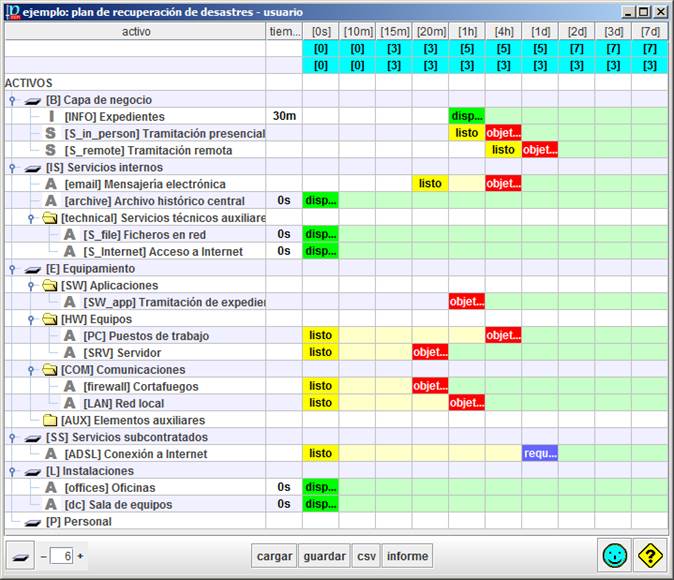Screen dimensions: 674x580
Task: Export using the csv button
Action: click(x=366, y=556)
